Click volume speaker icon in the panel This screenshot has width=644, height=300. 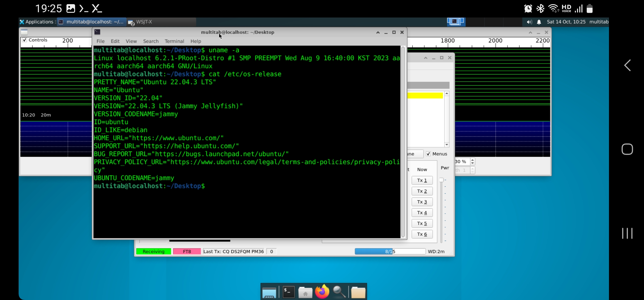point(529,22)
